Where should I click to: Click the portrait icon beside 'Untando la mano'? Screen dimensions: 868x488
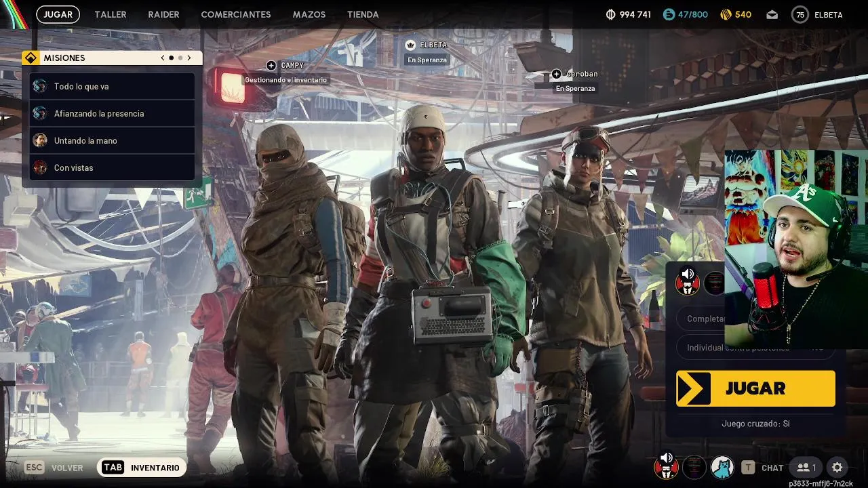point(40,140)
